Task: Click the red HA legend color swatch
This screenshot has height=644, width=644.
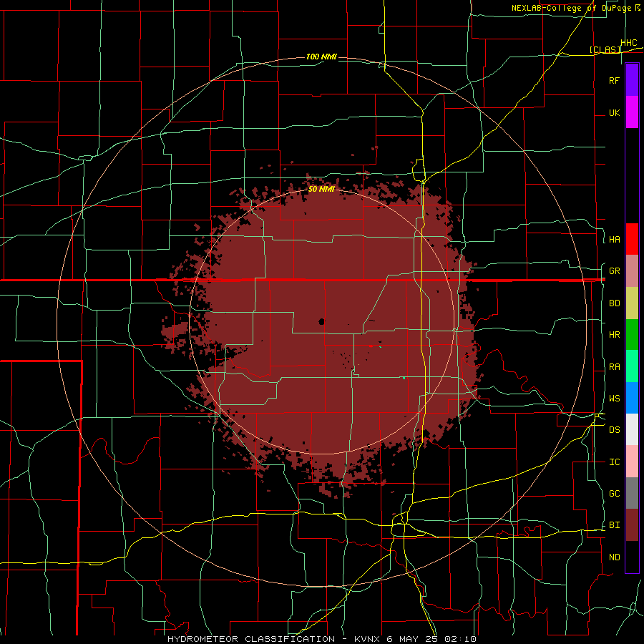Action: click(x=632, y=239)
